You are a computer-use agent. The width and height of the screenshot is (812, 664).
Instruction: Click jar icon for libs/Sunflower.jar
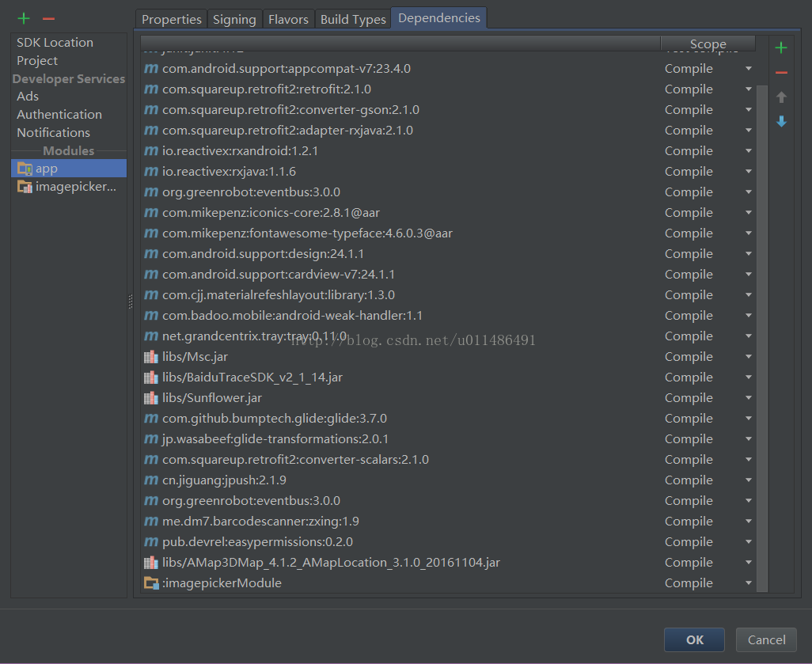tap(150, 398)
